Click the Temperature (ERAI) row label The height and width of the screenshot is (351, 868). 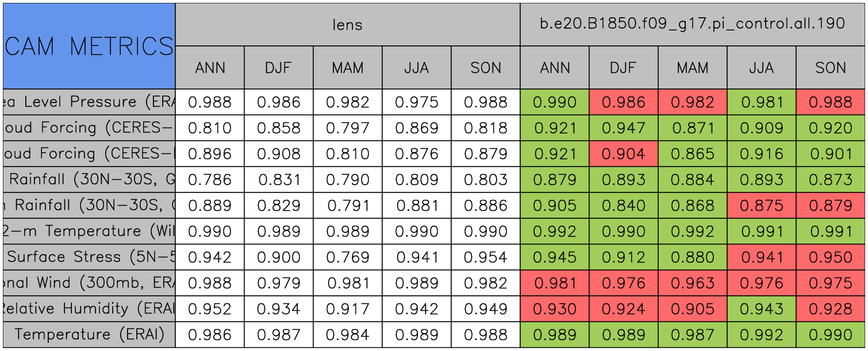tap(89, 335)
